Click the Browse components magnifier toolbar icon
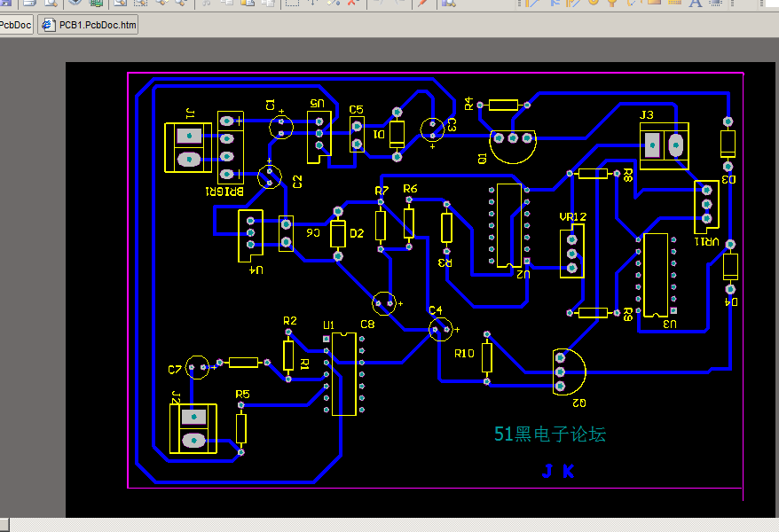This screenshot has width=779, height=532. (449, 3)
